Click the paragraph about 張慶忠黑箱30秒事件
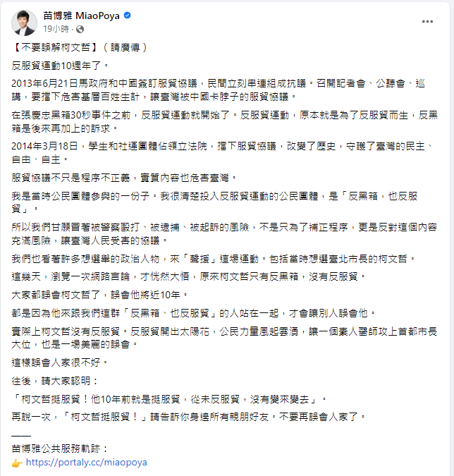The height and width of the screenshot is (476, 454). point(225,122)
